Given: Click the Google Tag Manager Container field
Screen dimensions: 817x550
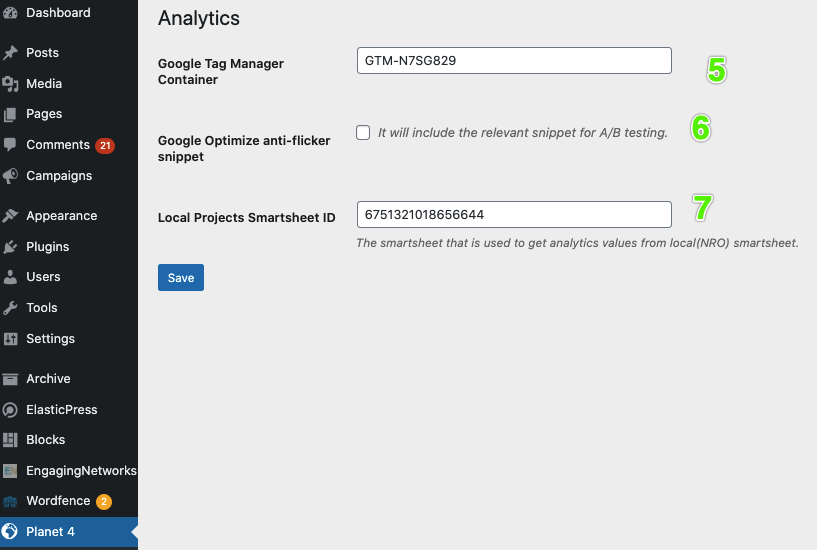Looking at the screenshot, I should point(514,60).
